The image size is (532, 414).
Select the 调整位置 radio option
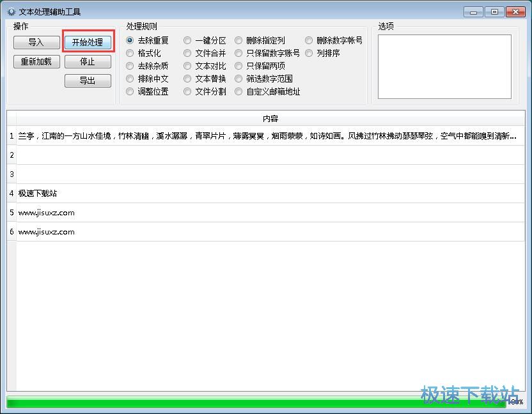(147, 91)
